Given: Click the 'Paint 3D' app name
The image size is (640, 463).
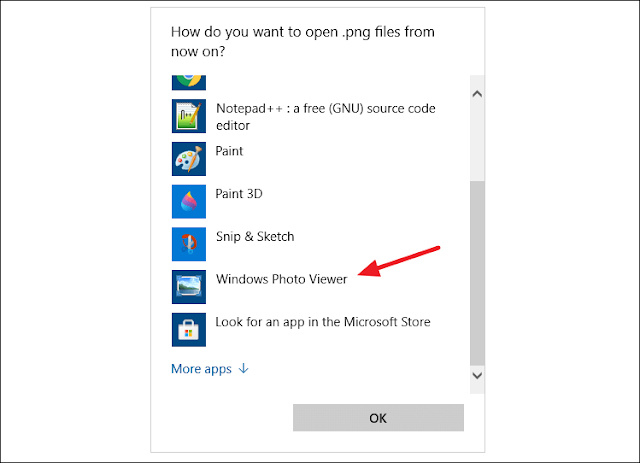Looking at the screenshot, I should click(x=239, y=194).
